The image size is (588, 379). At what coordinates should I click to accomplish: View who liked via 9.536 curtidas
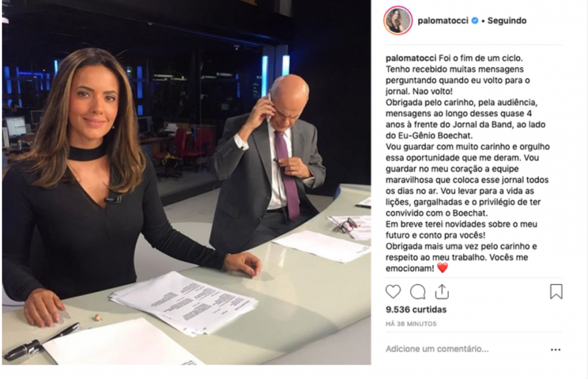coord(416,310)
